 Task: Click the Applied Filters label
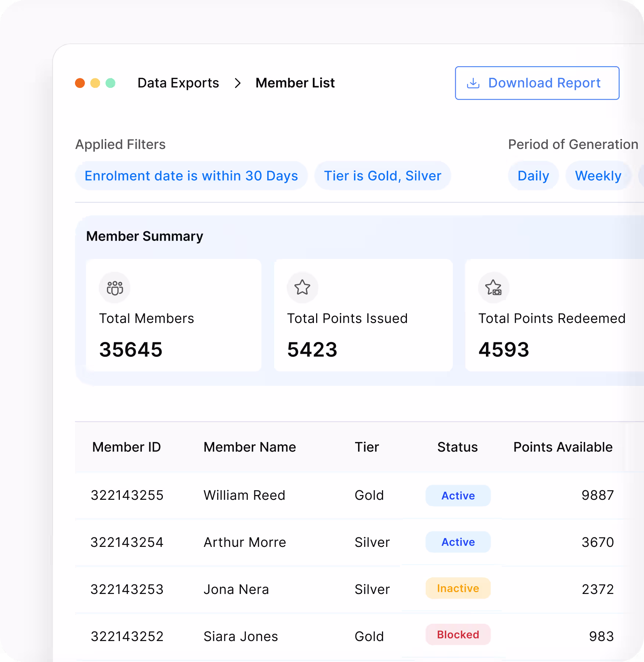pyautogui.click(x=120, y=145)
